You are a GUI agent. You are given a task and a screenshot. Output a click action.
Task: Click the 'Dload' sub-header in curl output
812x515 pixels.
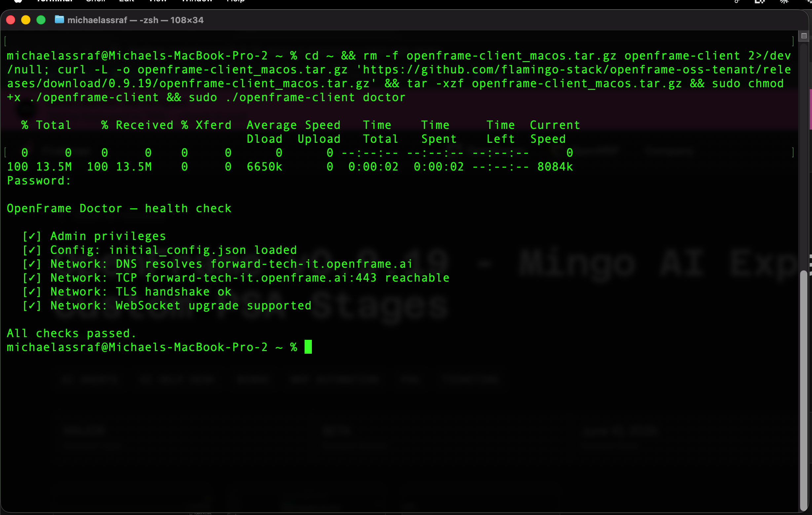point(264,139)
